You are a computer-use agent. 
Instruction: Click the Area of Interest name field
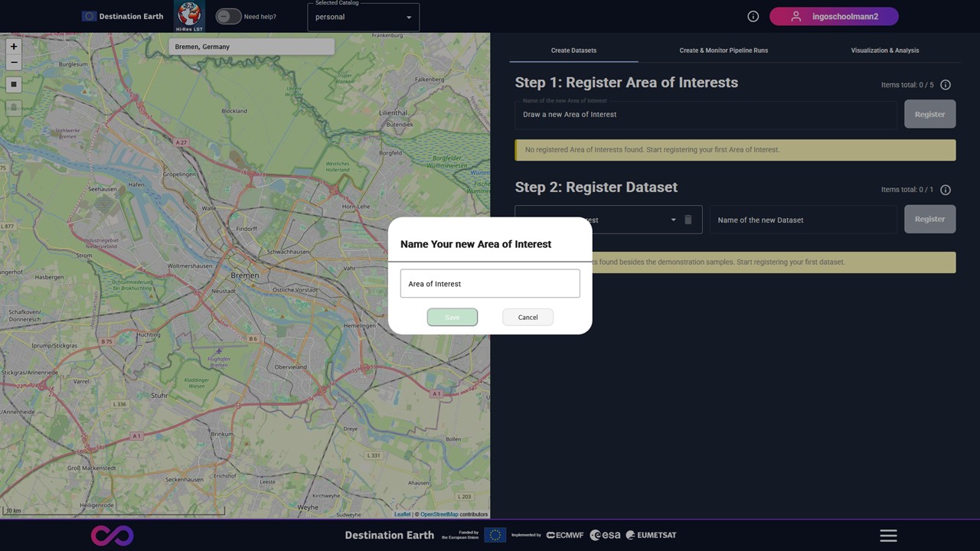(x=490, y=283)
